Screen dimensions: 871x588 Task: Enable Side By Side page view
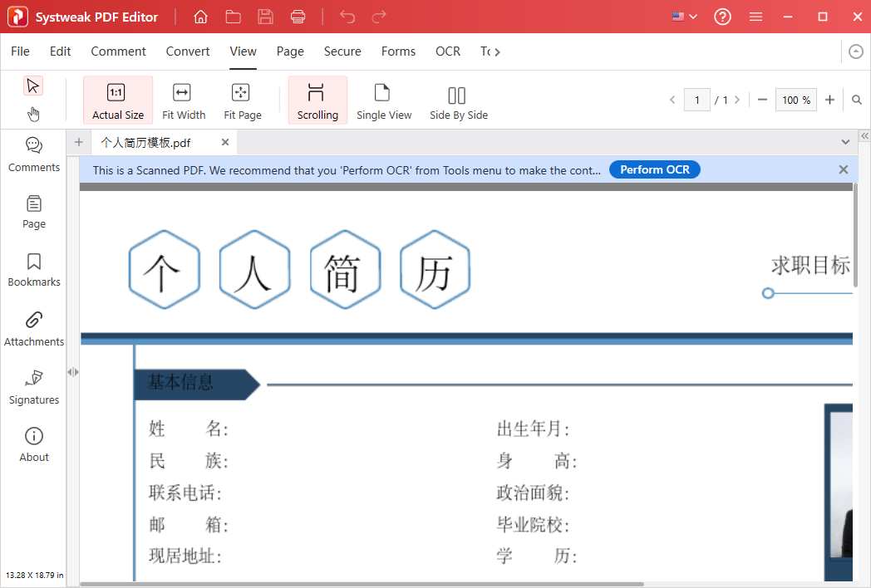458,100
